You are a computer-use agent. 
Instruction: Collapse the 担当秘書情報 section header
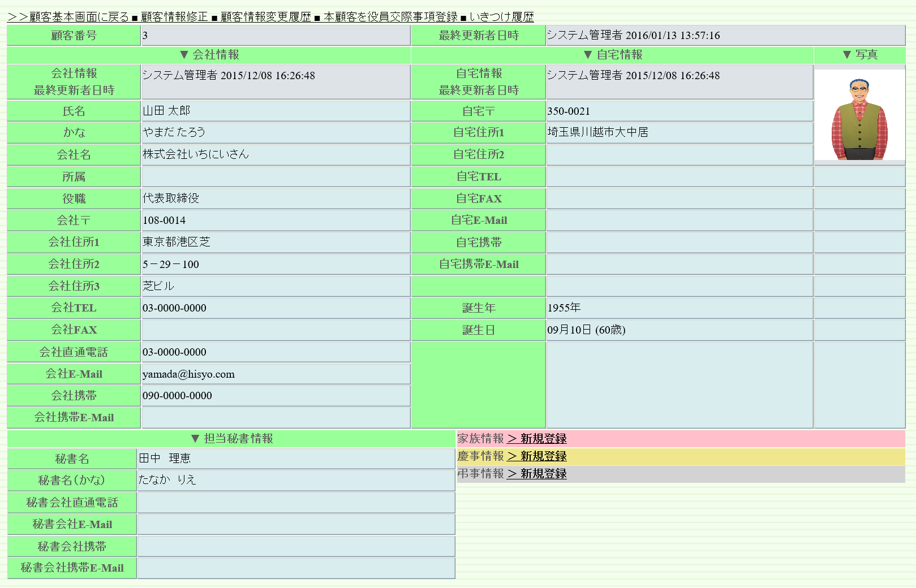point(231,439)
